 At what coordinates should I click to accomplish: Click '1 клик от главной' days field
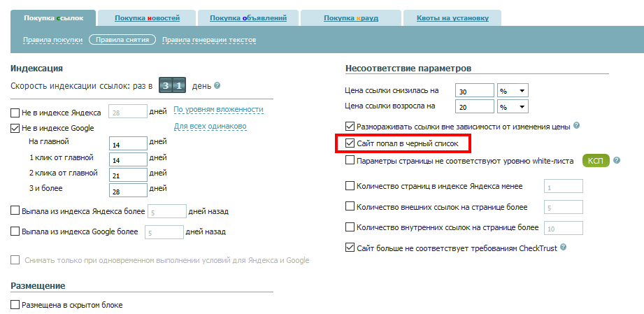(129, 159)
